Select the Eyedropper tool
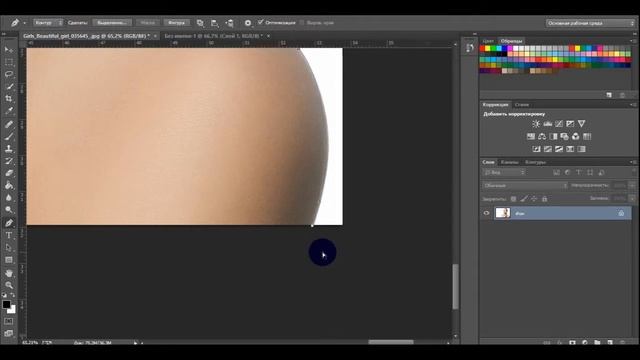The width and height of the screenshot is (640, 360). click(9, 111)
